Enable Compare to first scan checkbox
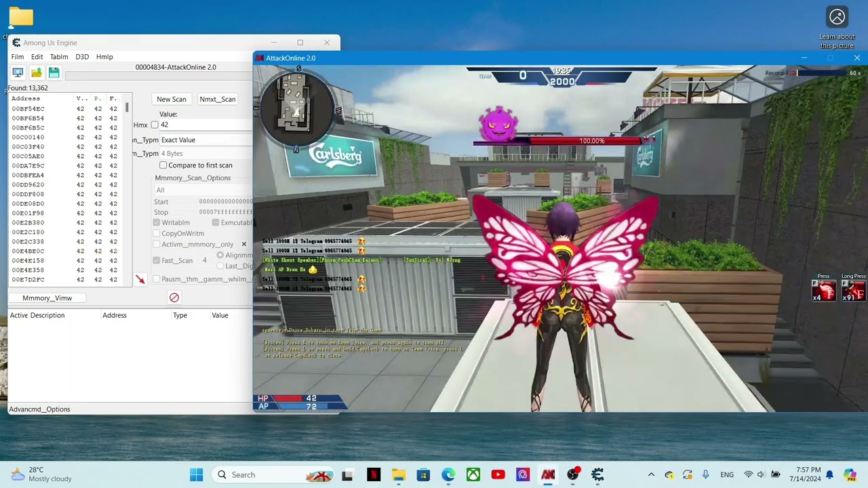The width and height of the screenshot is (868, 488). [163, 165]
